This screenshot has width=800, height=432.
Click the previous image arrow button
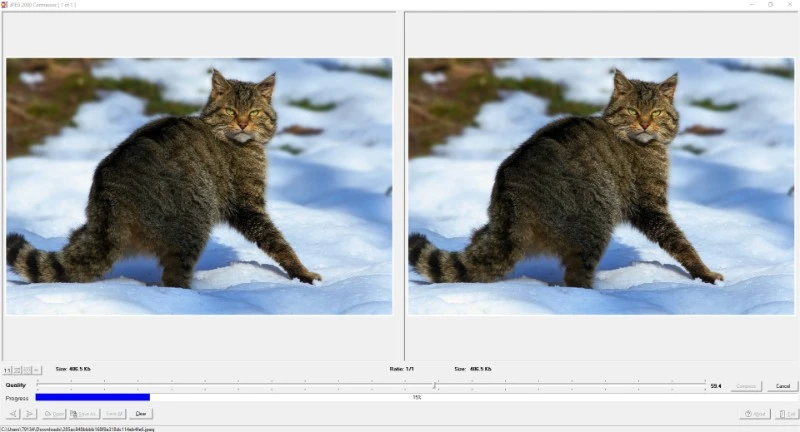[13, 414]
